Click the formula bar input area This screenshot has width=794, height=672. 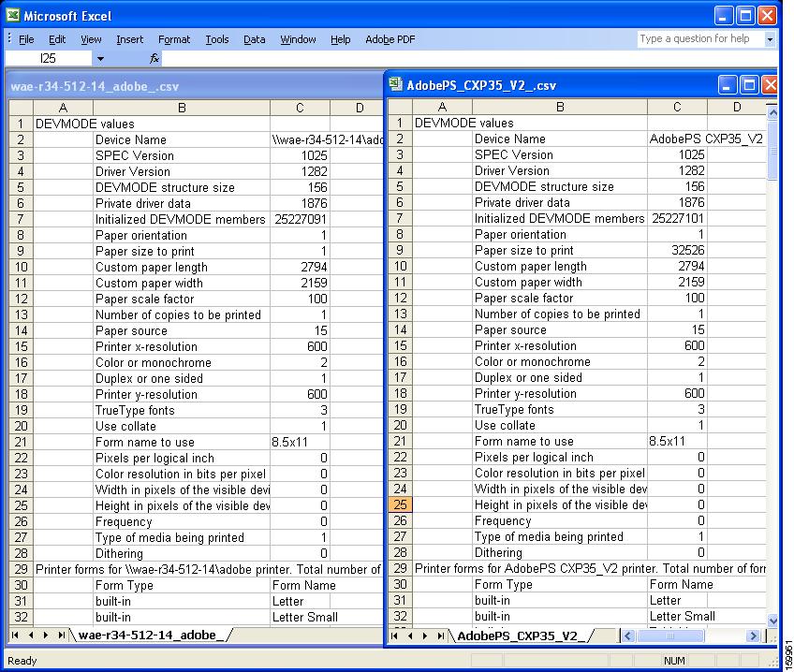coord(468,59)
